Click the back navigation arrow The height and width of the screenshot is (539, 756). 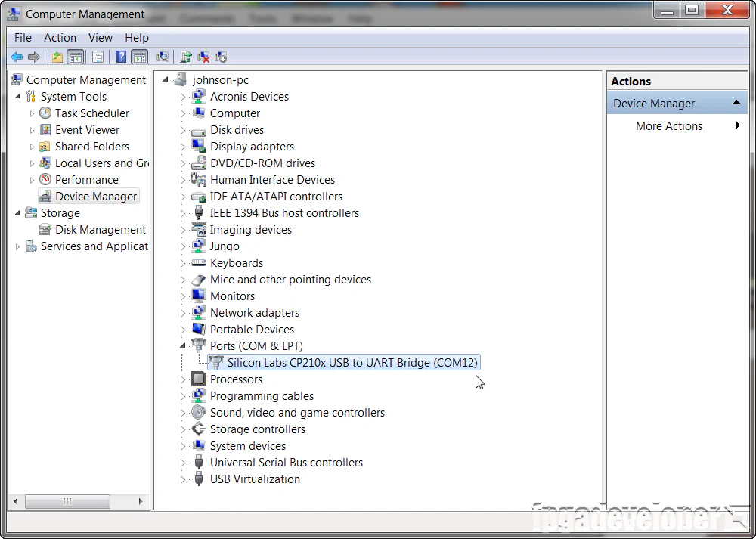tap(17, 57)
